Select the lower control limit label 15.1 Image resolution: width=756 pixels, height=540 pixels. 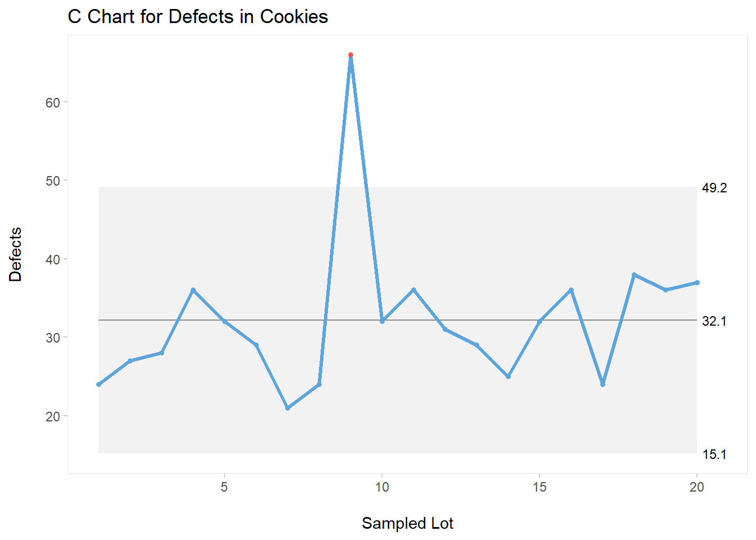(714, 454)
